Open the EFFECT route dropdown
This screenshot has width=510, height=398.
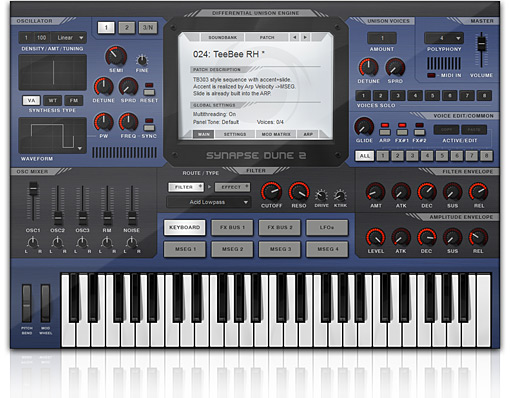pyautogui.click(x=232, y=187)
